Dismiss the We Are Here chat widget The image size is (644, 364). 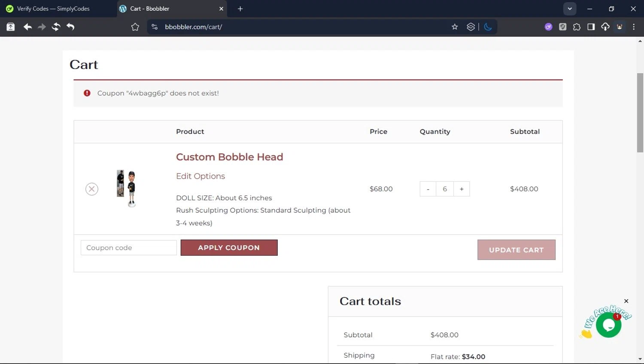coord(626,301)
